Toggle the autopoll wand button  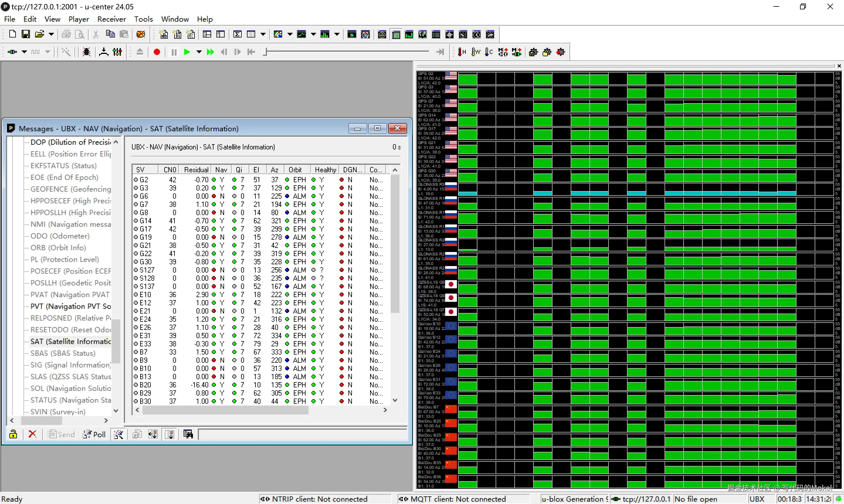pos(118,434)
